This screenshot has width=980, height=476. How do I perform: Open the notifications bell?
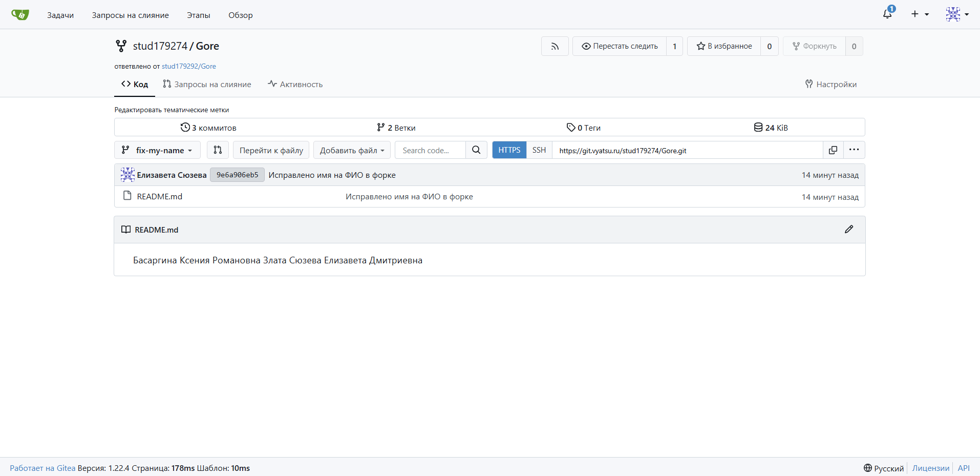pos(887,14)
